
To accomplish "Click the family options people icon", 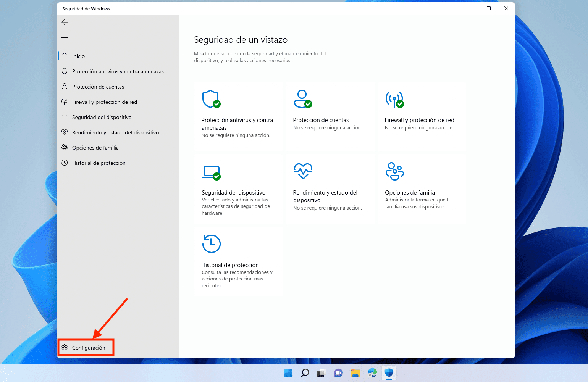I will [x=394, y=171].
